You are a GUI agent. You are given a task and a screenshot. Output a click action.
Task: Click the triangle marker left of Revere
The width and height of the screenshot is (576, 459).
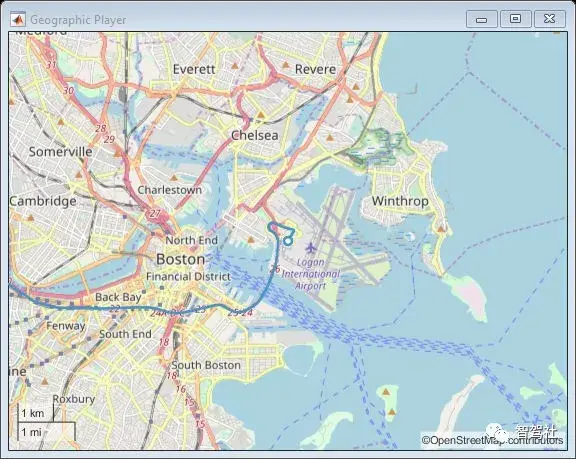285,65
